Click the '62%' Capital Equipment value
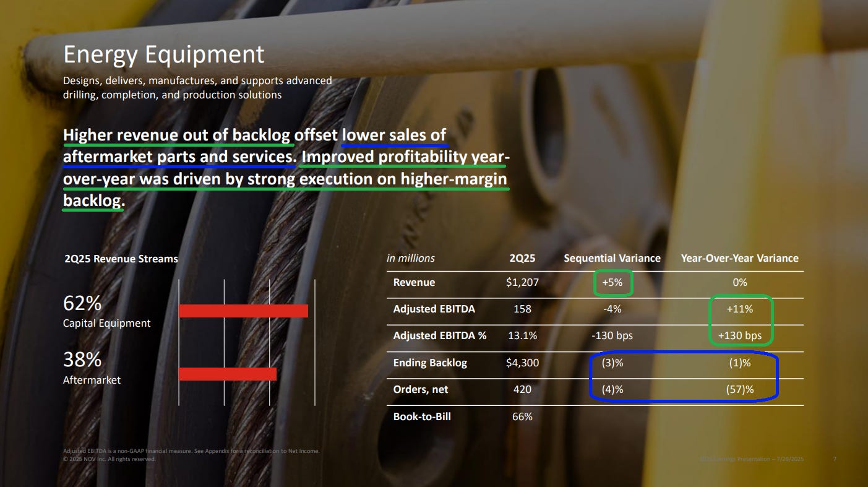 pyautogui.click(x=82, y=304)
